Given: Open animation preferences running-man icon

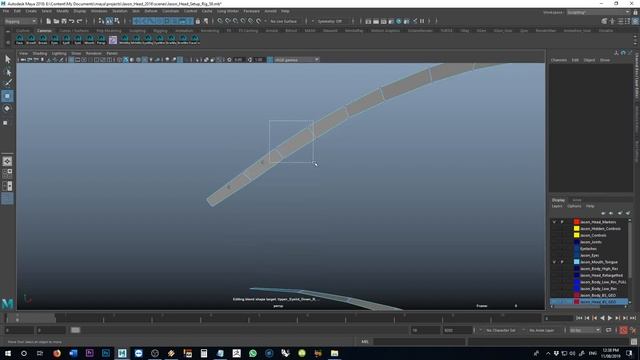Looking at the screenshot, I should (x=633, y=330).
